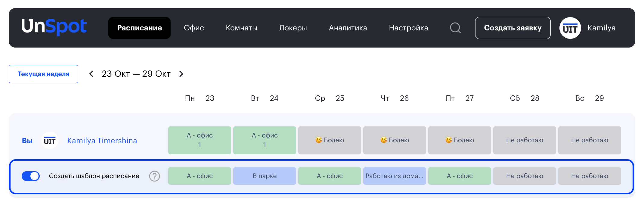644x207 pixels.
Task: Open the help question mark icon
Action: (155, 176)
